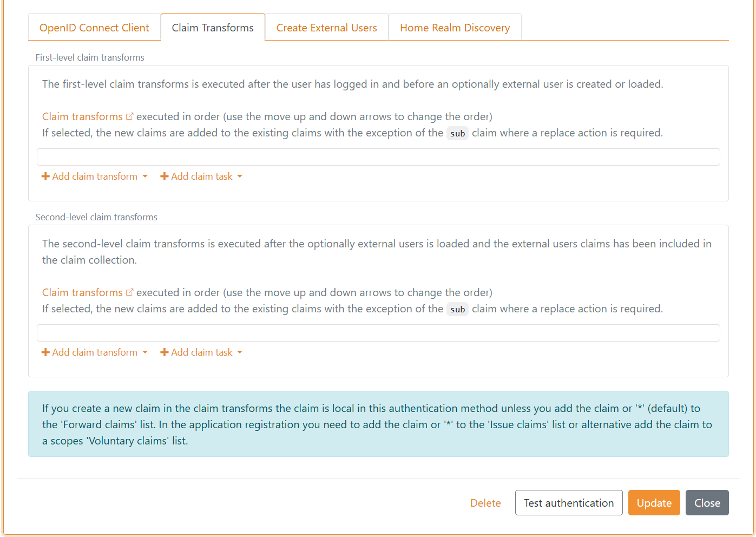Open second-level Claim transforms documentation link
Screen dimensions: 756x537
point(82,292)
